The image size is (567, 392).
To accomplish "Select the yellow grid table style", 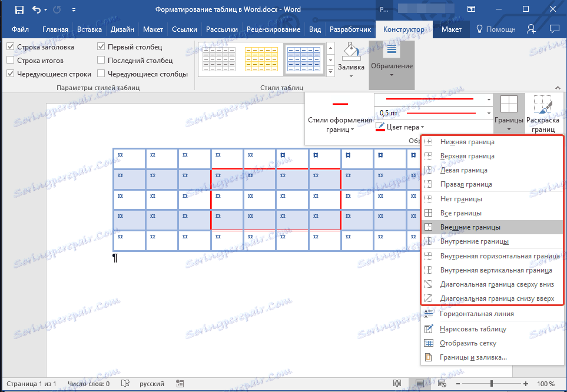I will [x=261, y=59].
